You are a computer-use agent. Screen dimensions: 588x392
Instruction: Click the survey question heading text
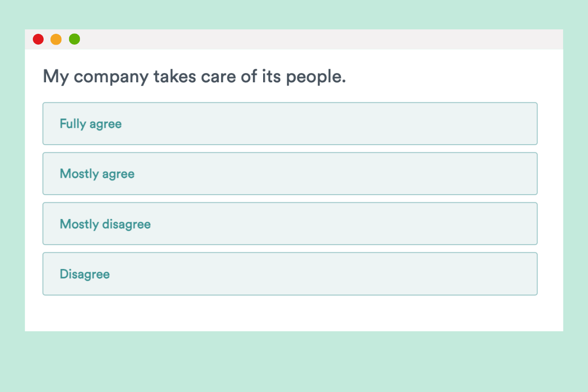pos(195,76)
